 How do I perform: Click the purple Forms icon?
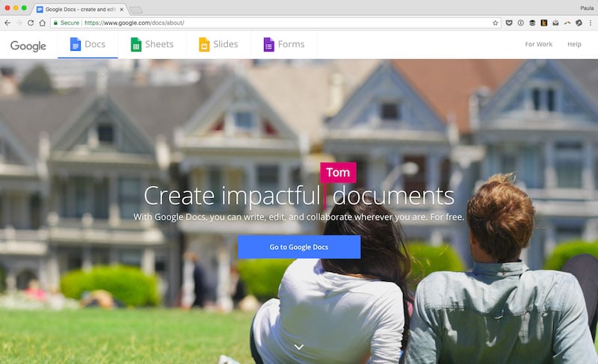pos(269,44)
